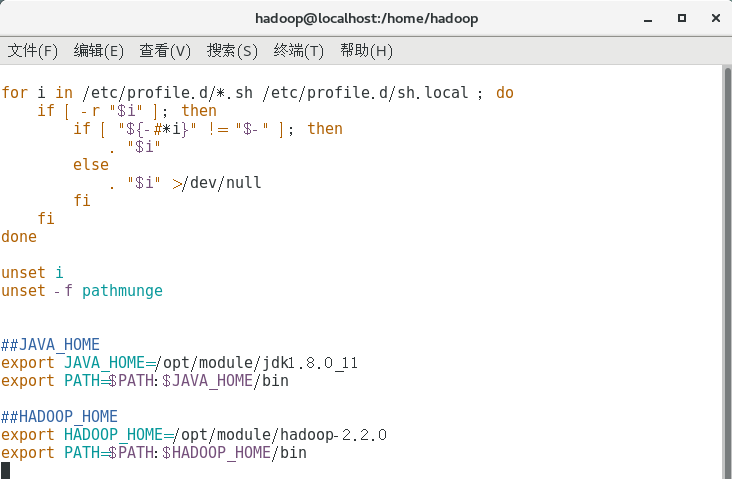The height and width of the screenshot is (479, 732).
Task: Click the title bar hadoop@localhost:/home/hadoop
Action: (366, 18)
